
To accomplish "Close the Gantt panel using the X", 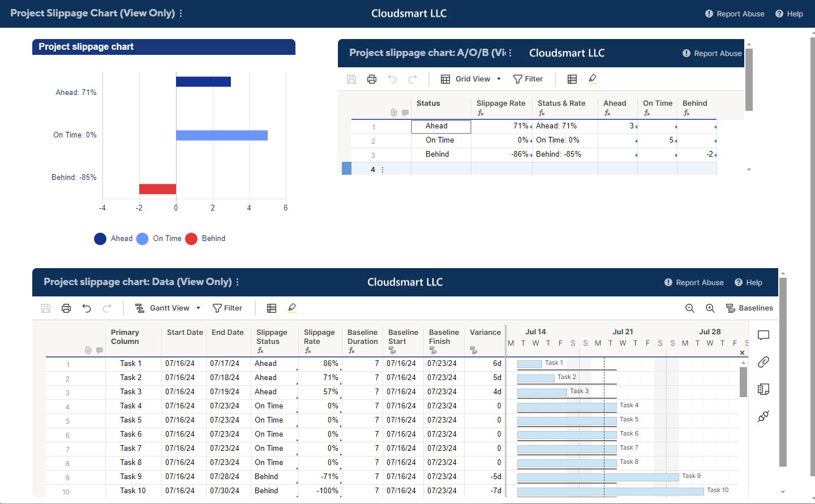I will [743, 353].
